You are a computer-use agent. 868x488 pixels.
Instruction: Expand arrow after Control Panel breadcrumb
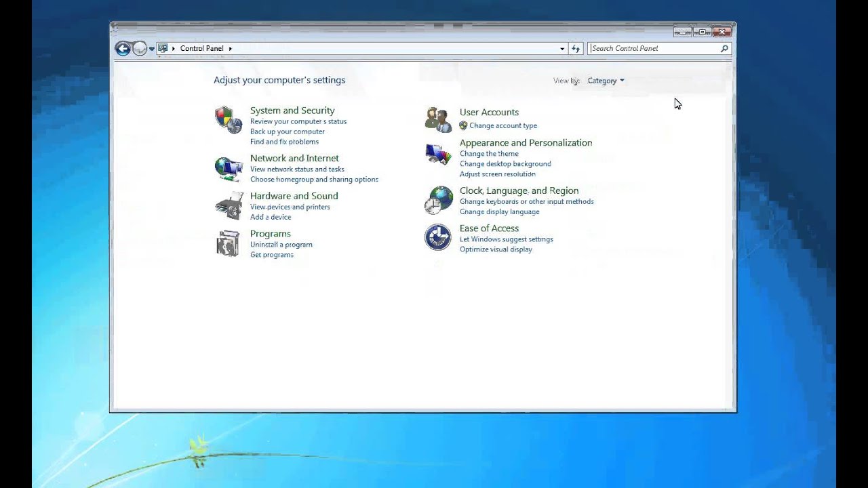[x=230, y=49]
